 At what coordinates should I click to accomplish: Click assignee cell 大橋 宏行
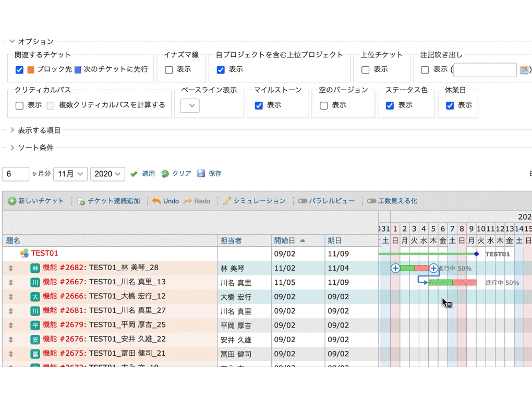[x=244, y=297]
